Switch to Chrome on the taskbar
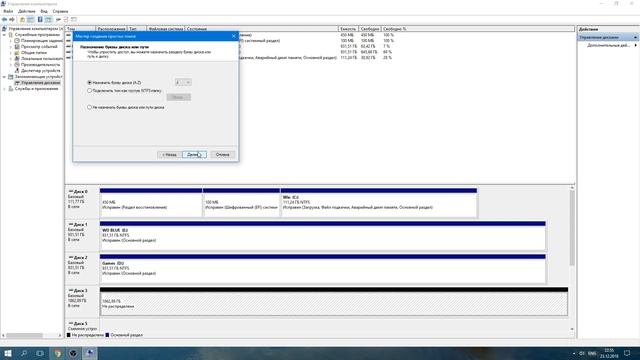Image resolution: width=640 pixels, height=360 pixels. [57, 353]
